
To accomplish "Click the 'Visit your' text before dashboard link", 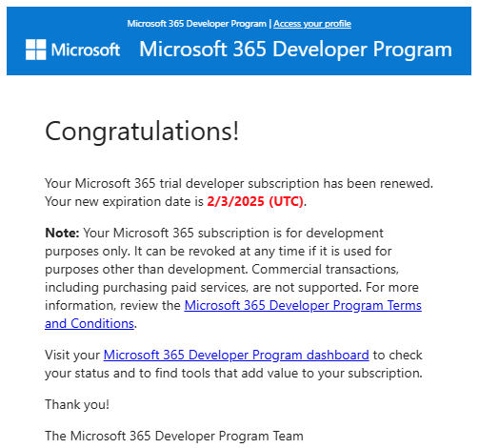I will click(72, 356).
